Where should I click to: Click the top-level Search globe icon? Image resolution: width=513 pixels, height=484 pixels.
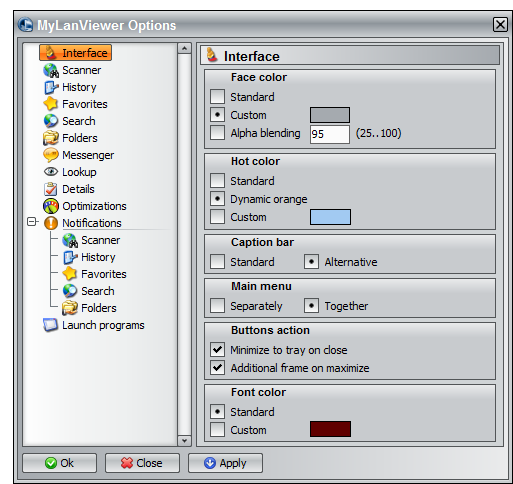pyautogui.click(x=51, y=121)
